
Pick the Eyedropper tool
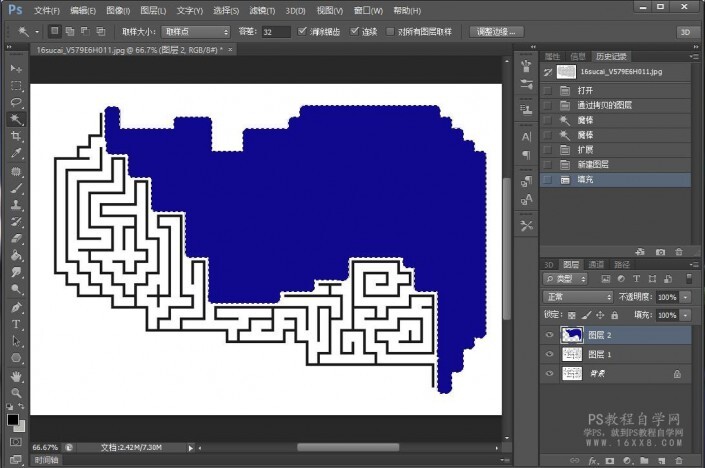click(16, 153)
